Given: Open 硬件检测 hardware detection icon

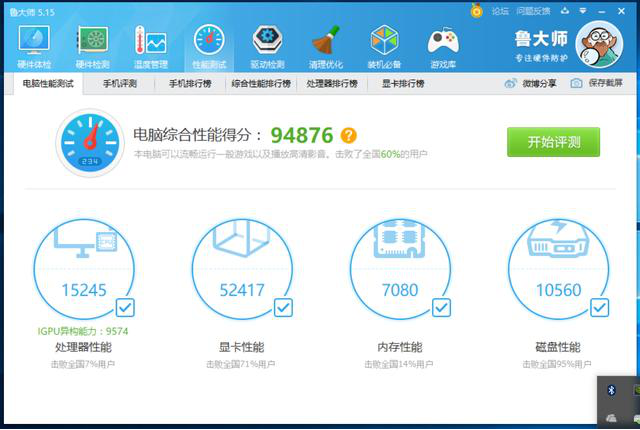Looking at the screenshot, I should (x=92, y=46).
